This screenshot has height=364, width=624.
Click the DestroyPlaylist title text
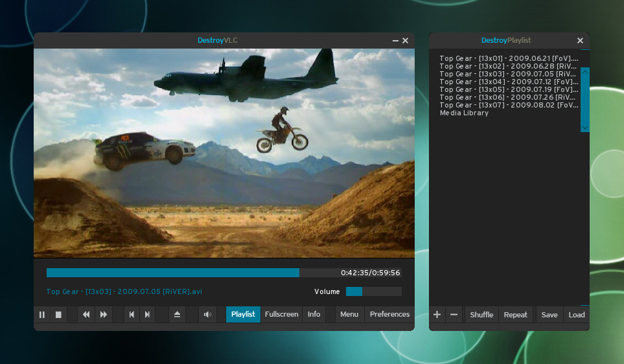tap(506, 40)
